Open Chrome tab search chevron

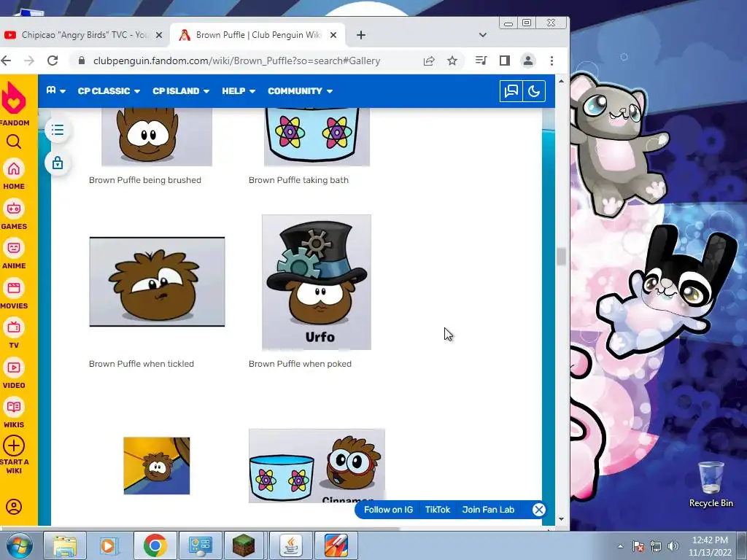(x=483, y=35)
